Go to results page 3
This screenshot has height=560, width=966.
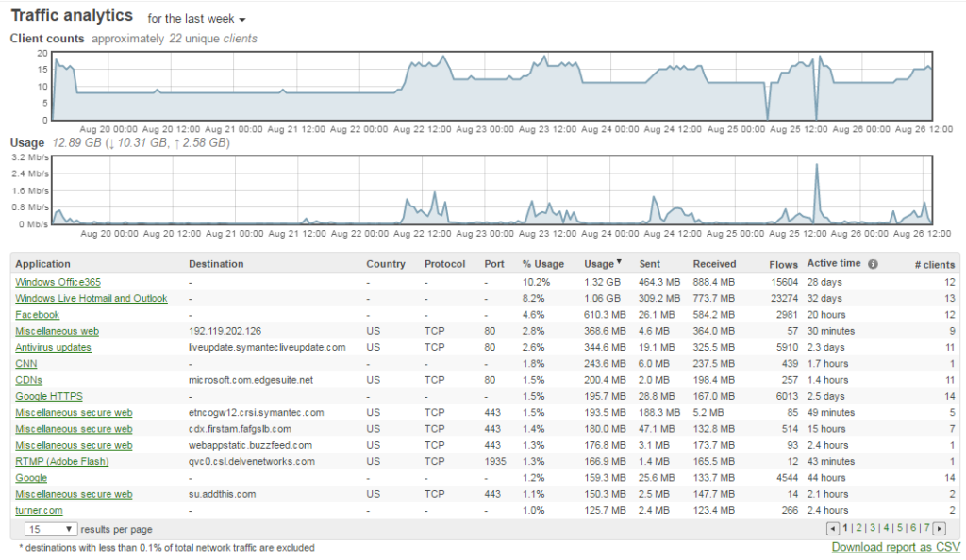[x=873, y=528]
